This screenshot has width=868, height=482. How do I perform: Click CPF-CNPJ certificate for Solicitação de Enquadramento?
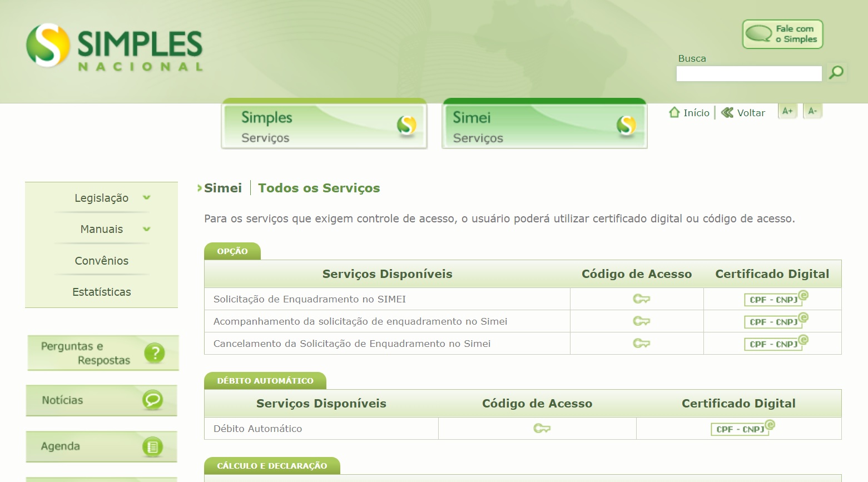776,299
